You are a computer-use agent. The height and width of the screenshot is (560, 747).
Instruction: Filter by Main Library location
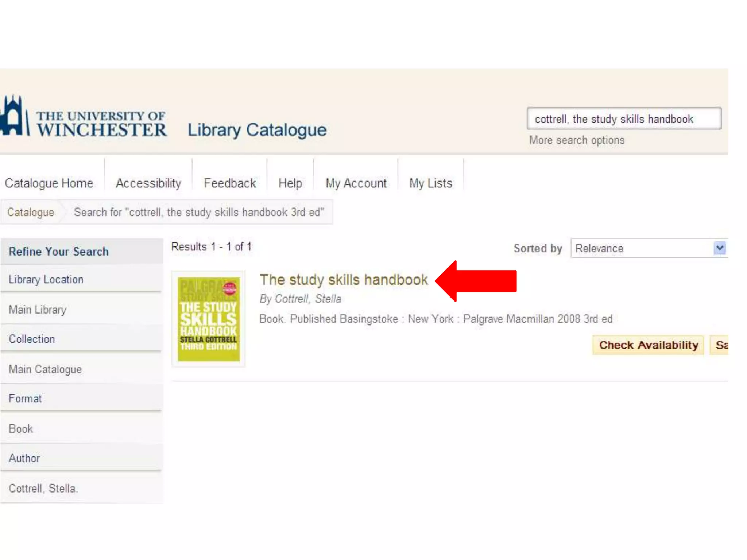38,310
